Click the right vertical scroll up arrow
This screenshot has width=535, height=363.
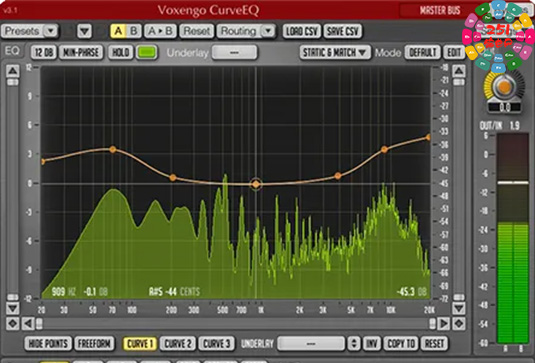tap(459, 71)
